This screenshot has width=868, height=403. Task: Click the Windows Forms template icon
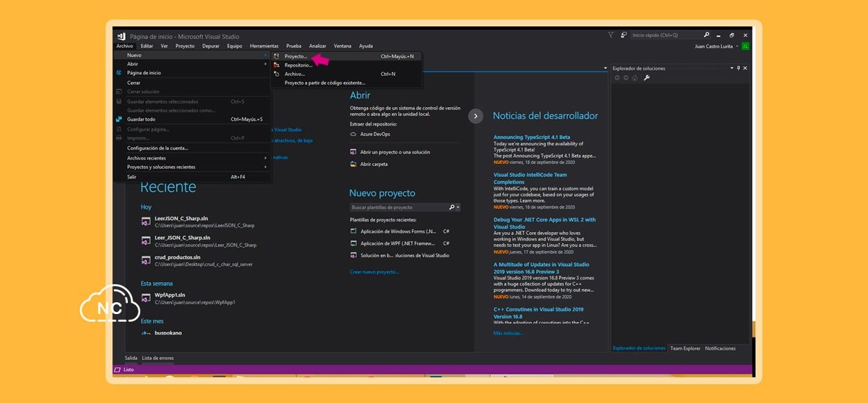pos(353,231)
